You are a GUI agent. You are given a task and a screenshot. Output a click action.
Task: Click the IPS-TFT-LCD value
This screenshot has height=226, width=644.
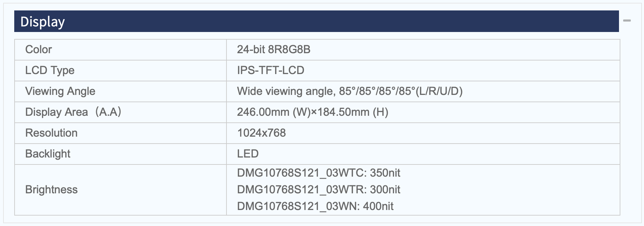tap(271, 71)
